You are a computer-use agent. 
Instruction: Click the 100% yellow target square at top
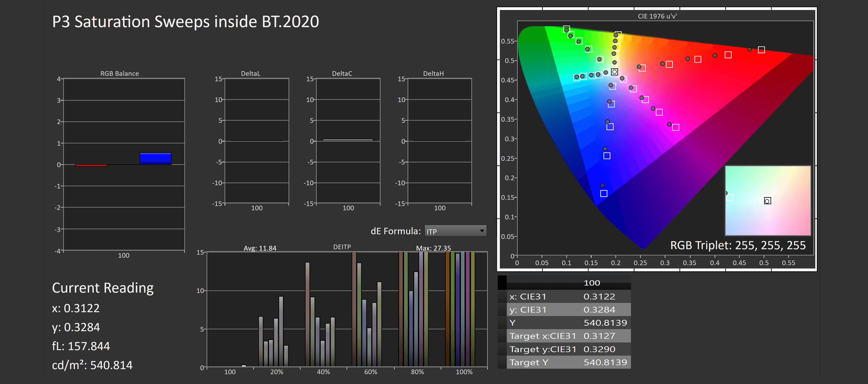(618, 34)
